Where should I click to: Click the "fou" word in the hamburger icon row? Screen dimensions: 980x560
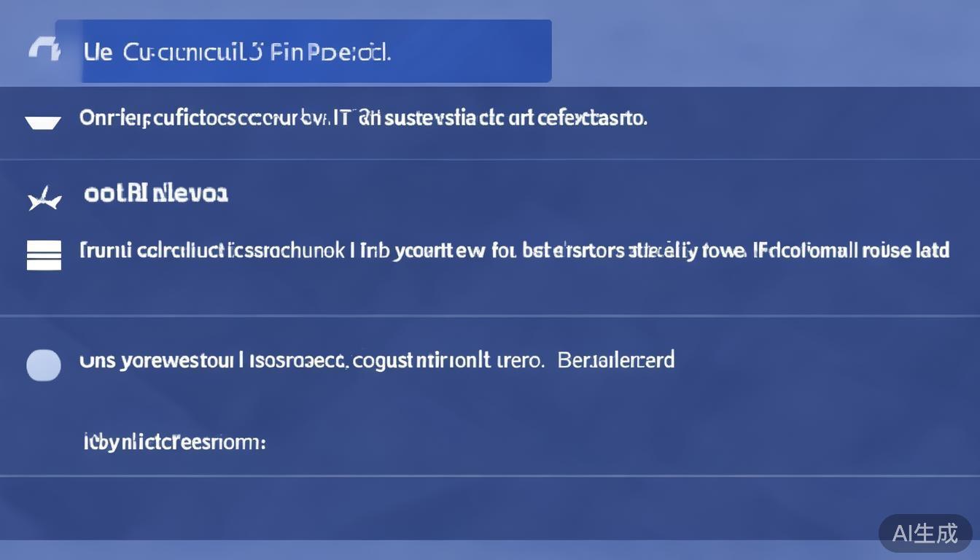pyautogui.click(x=504, y=252)
